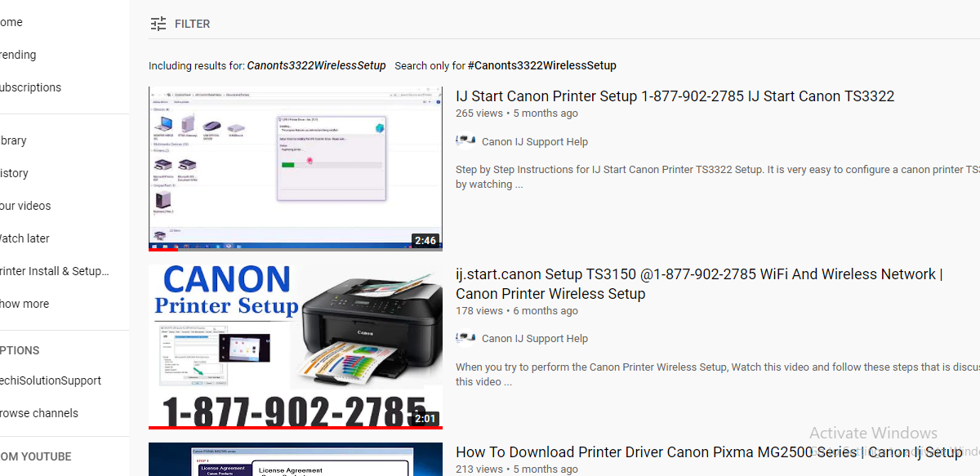The image size is (980, 476).
Task: Play the Canon Printer Setup 2:01 thumbnail
Action: tap(296, 346)
